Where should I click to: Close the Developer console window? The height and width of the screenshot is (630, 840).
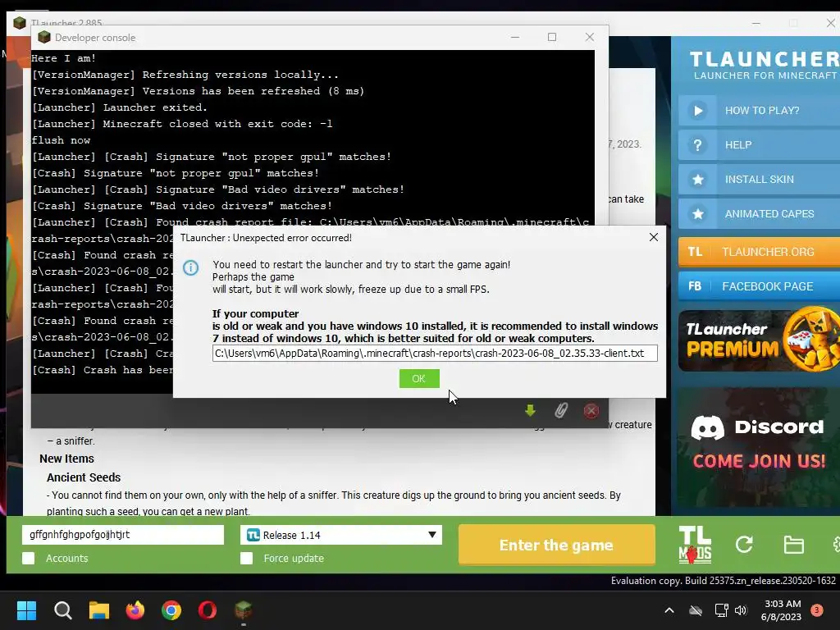click(589, 37)
